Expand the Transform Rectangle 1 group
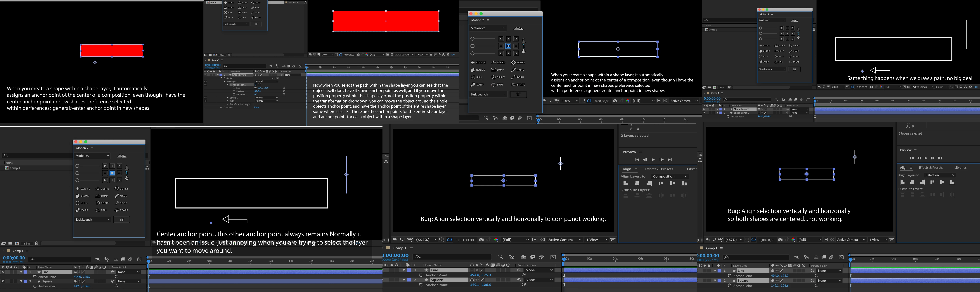The image size is (980, 292). click(x=228, y=104)
